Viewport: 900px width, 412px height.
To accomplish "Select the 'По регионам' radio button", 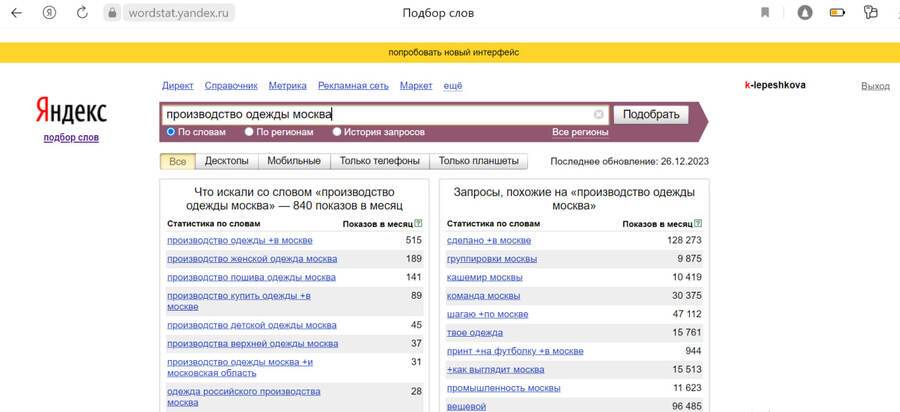I will tap(249, 132).
